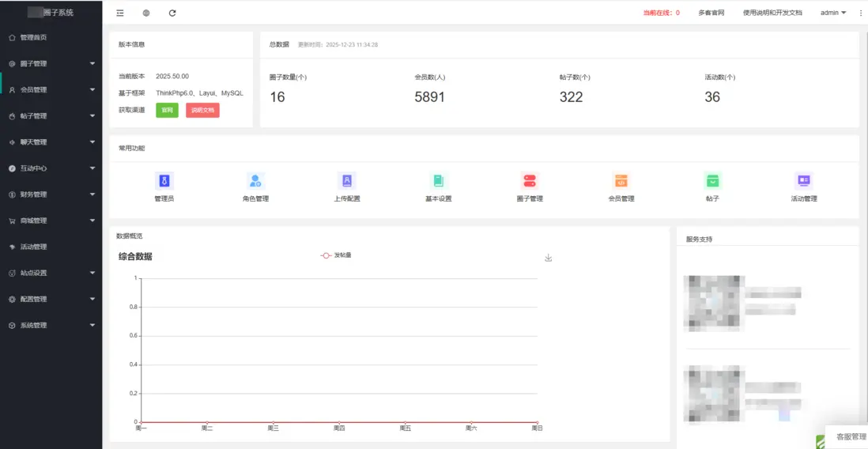
Task: Expand the 圈子管理 sidebar arrow
Action: (92, 64)
